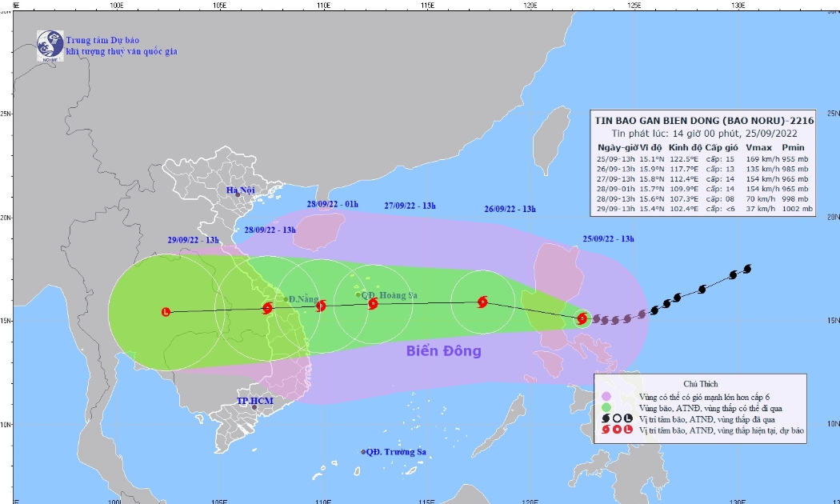Click the 'QĐ. Hoàng Sa' label

390,295
